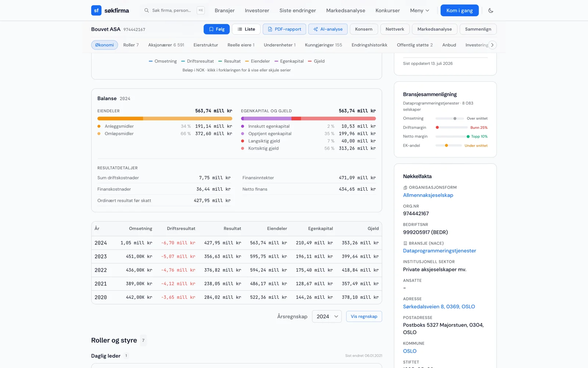This screenshot has width=588, height=368.
Task: Open the Sørkedalsveien 8 address link
Action: [439, 307]
